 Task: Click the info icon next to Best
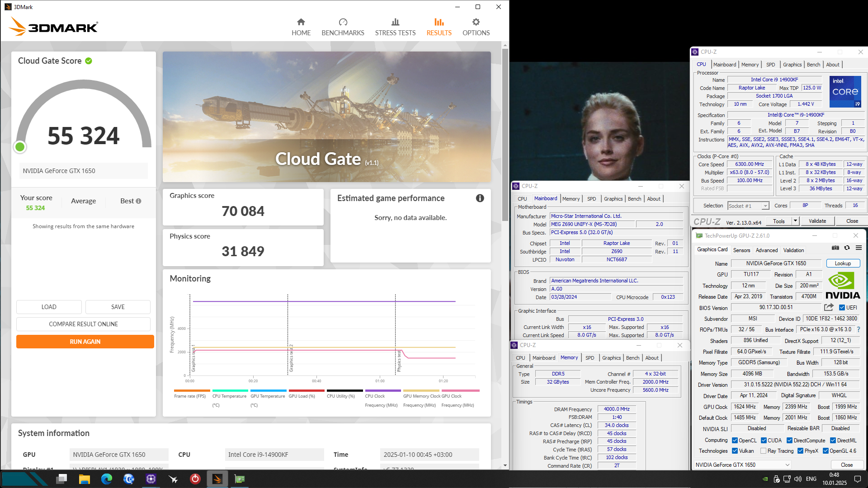pos(138,201)
